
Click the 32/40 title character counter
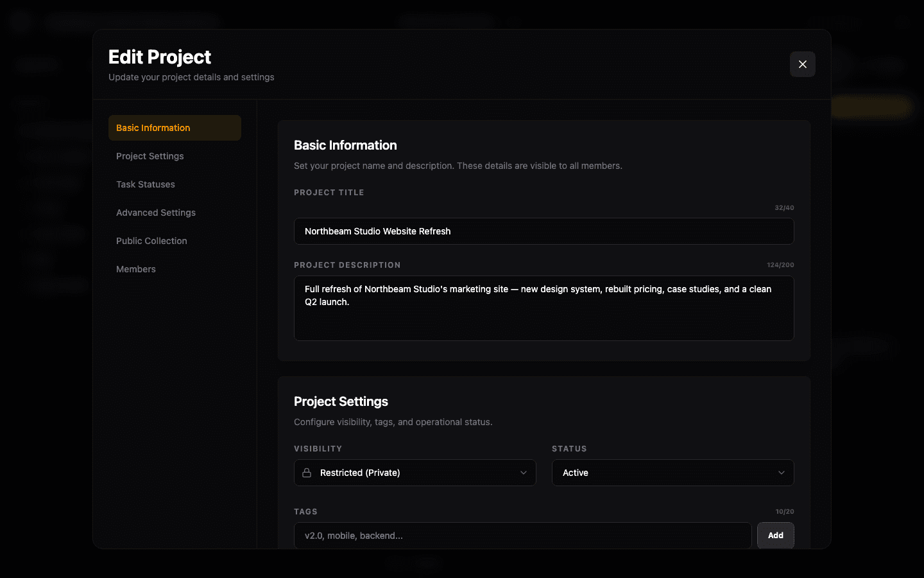click(x=783, y=207)
